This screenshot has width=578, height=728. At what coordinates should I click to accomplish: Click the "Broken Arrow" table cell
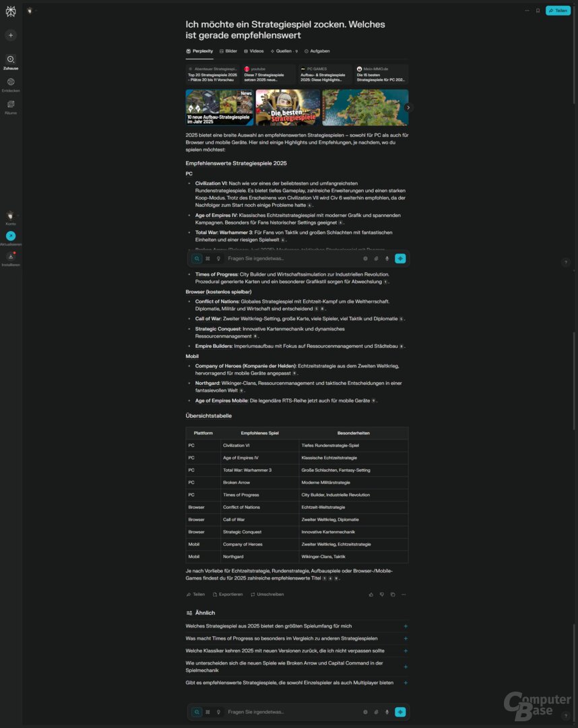(x=260, y=483)
